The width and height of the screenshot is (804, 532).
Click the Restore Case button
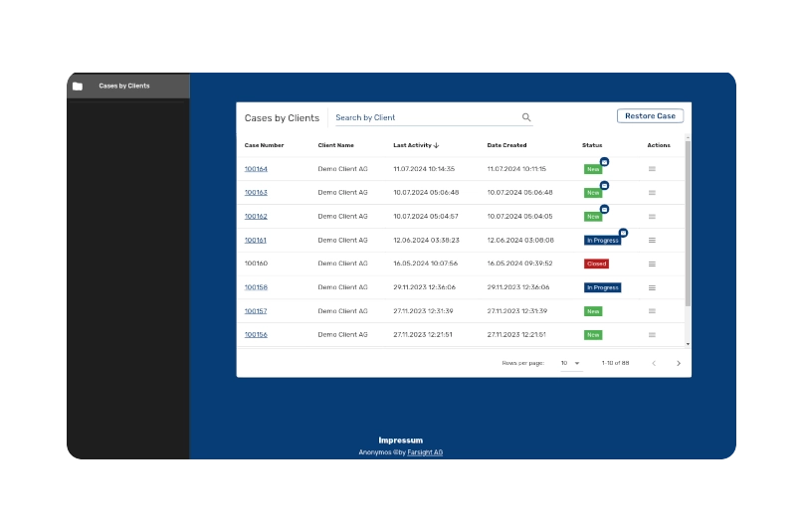650,116
